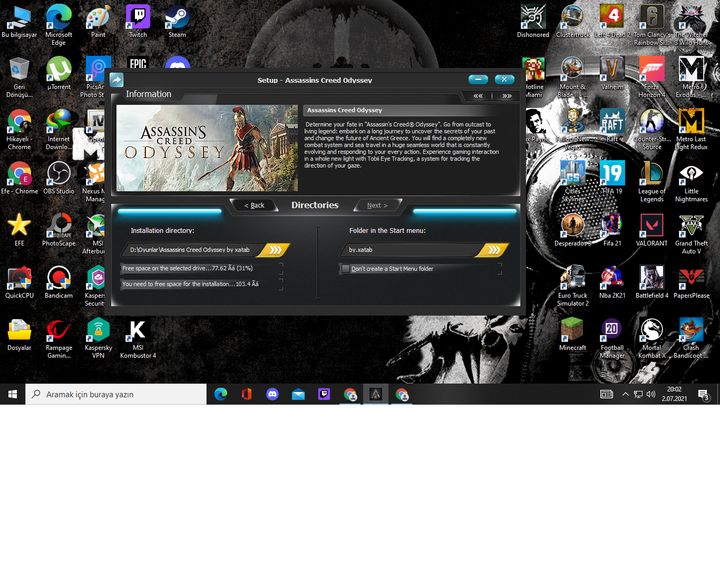The height and width of the screenshot is (588, 720).
Task: Select the PhotoScape desktop icon
Action: pyautogui.click(x=59, y=230)
